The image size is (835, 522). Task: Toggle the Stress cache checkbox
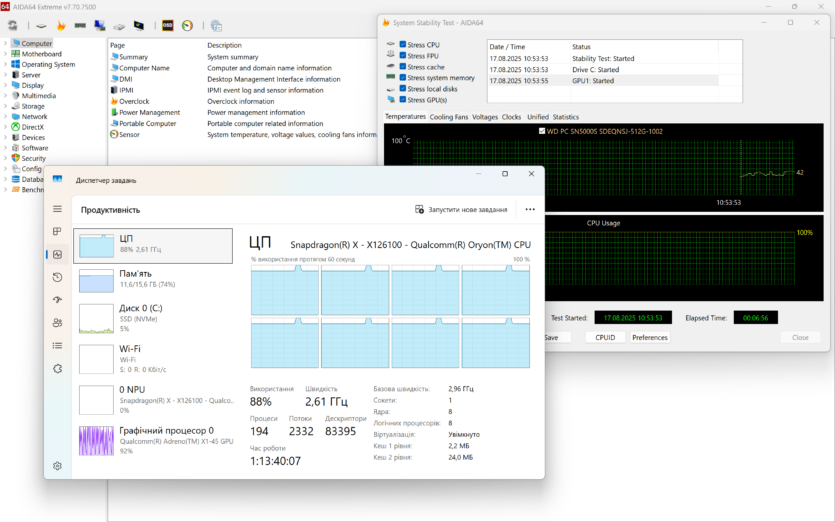[x=403, y=67]
